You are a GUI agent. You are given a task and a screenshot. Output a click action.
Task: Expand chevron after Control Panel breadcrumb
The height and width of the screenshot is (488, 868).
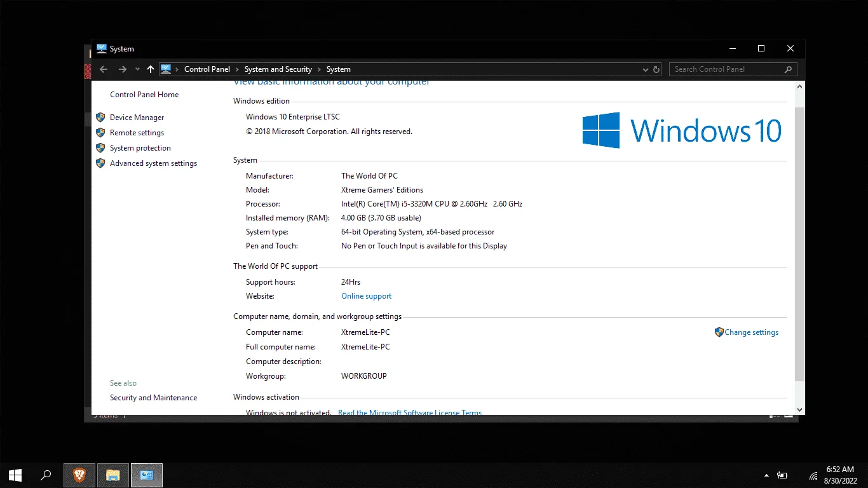[237, 69]
